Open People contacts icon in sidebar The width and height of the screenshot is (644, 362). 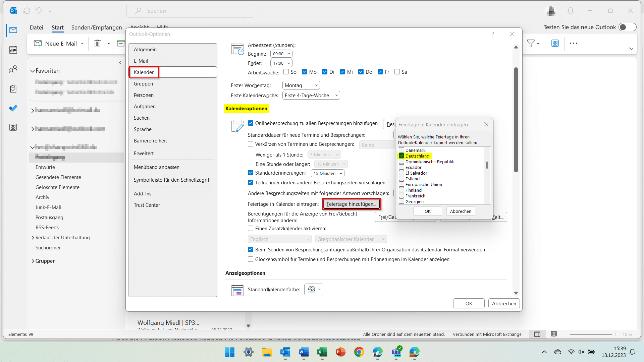click(13, 69)
